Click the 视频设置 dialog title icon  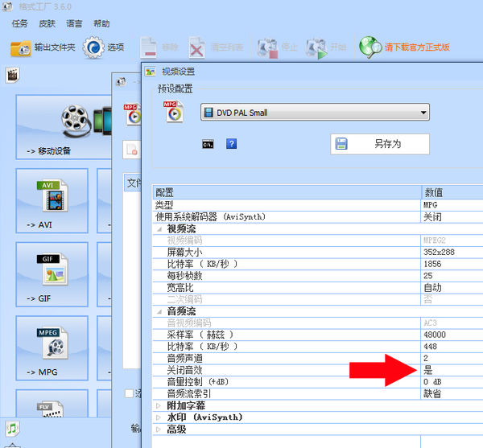coord(151,72)
